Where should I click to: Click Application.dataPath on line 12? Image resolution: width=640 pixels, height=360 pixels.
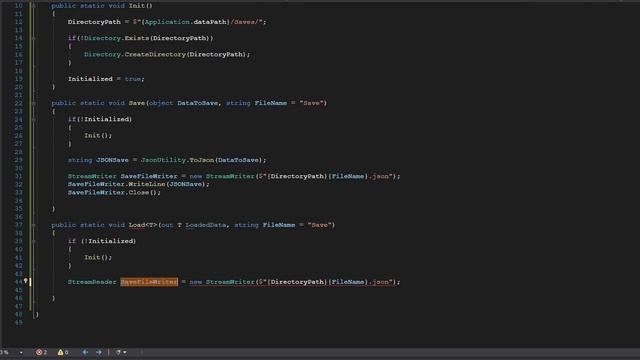pos(186,22)
